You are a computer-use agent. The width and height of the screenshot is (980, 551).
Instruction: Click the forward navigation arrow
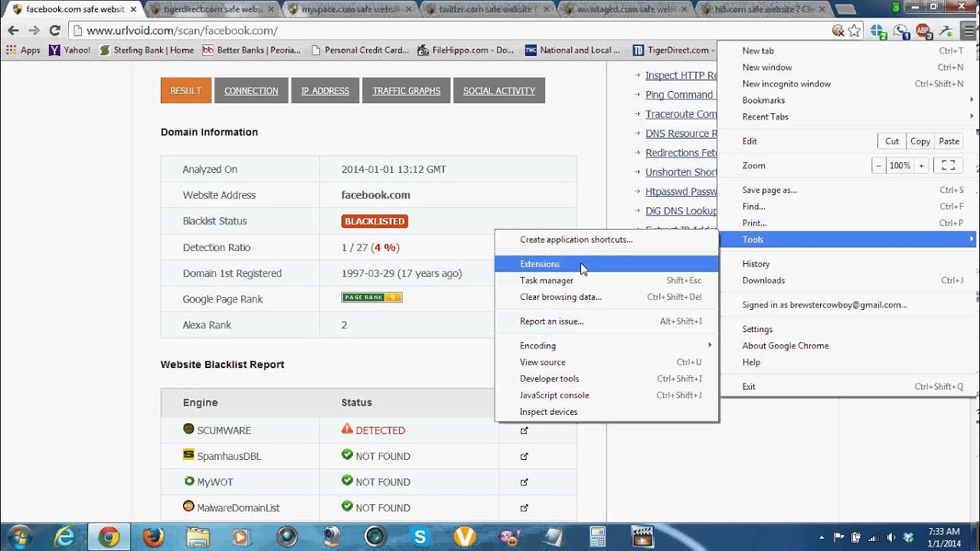point(34,31)
